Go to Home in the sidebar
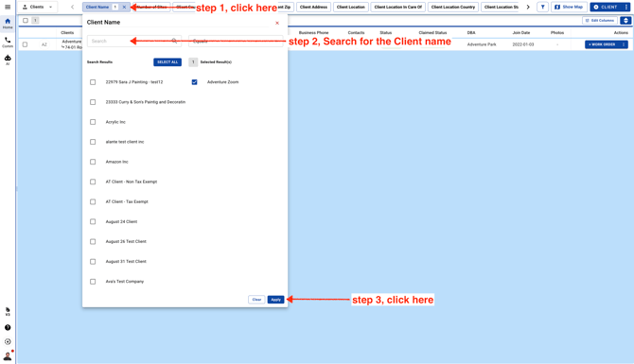 8,24
